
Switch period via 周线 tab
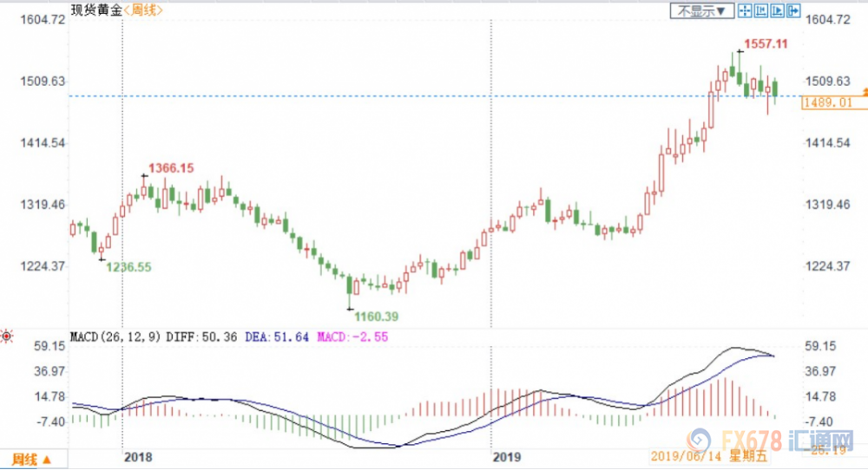click(x=32, y=460)
